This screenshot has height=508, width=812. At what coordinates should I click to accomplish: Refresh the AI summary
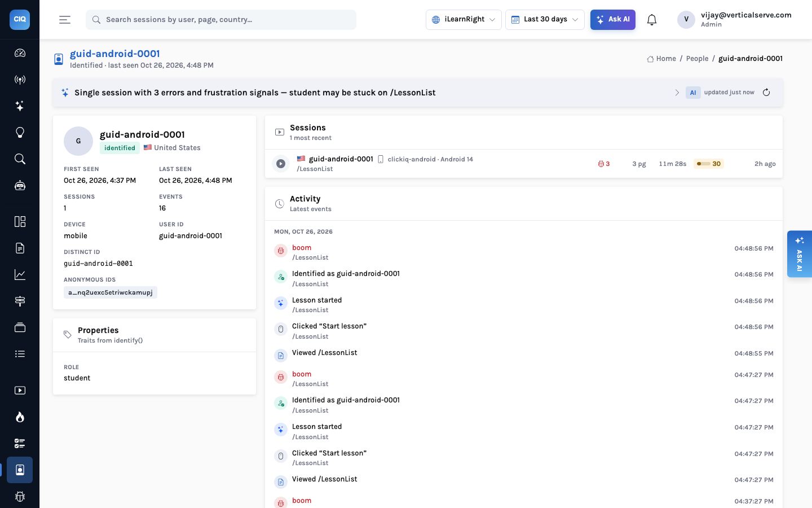click(766, 93)
